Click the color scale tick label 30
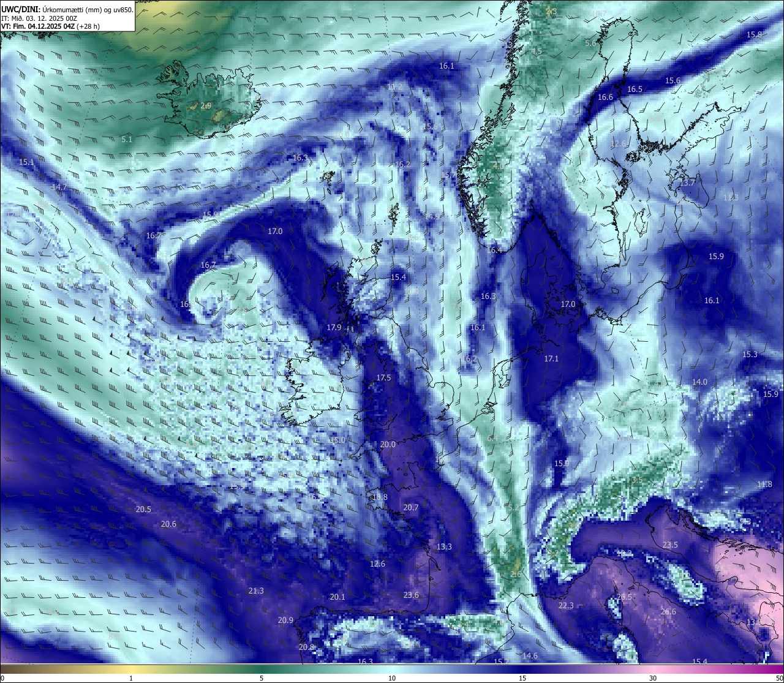This screenshot has height=683, width=784. pos(653,678)
